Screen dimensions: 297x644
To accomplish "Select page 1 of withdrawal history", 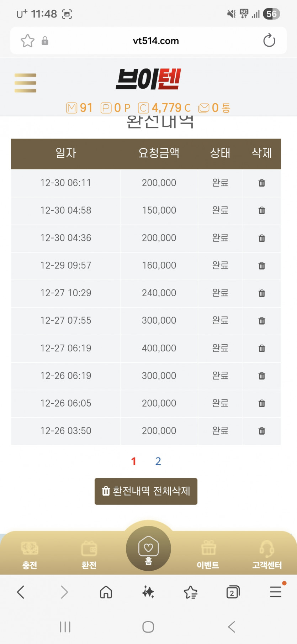I will [x=134, y=461].
